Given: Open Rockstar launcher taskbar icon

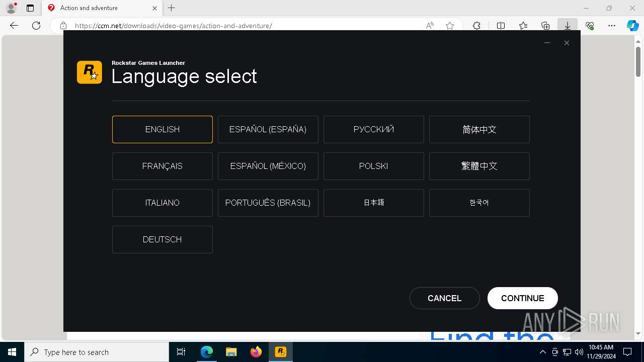Looking at the screenshot, I should [281, 352].
